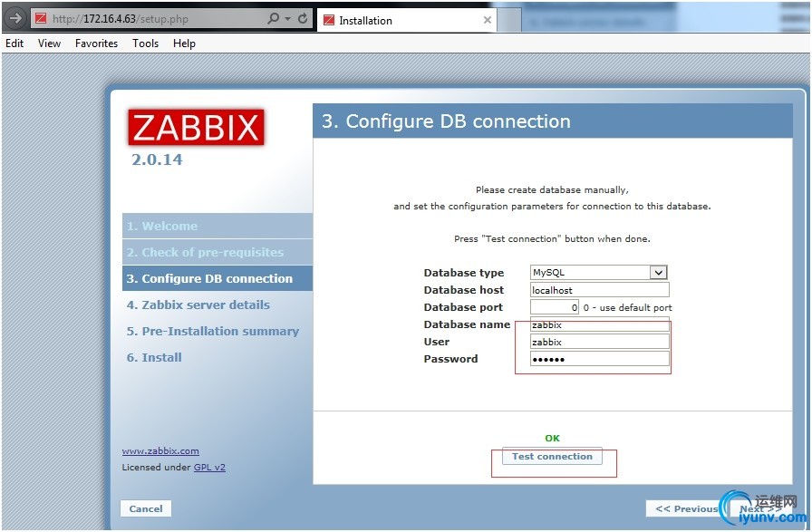Open the www.zabbix.com link
The width and height of the screenshot is (812, 532).
pyautogui.click(x=160, y=451)
